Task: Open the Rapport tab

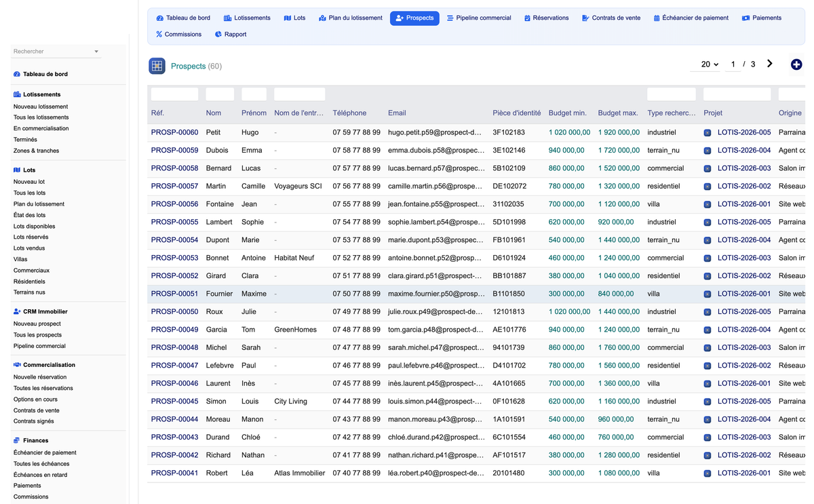Action: (231, 35)
